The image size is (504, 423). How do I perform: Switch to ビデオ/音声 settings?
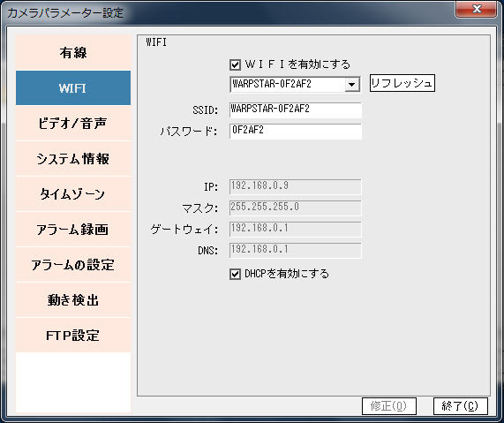(73, 124)
